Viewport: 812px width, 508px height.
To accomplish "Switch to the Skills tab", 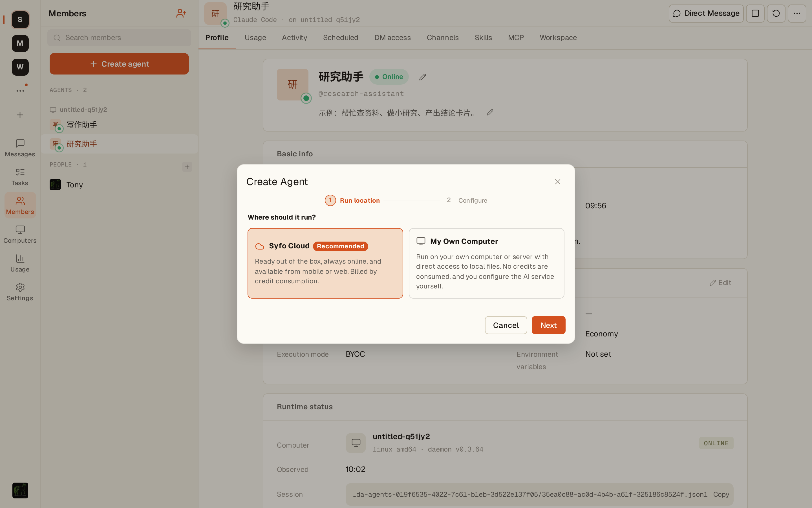I will [483, 38].
